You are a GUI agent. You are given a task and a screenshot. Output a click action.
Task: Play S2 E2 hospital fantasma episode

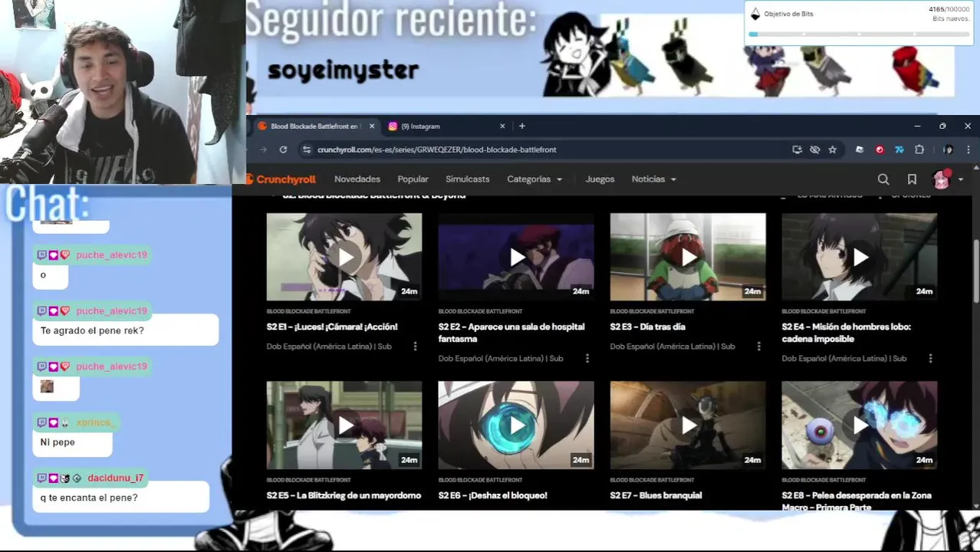tap(516, 257)
